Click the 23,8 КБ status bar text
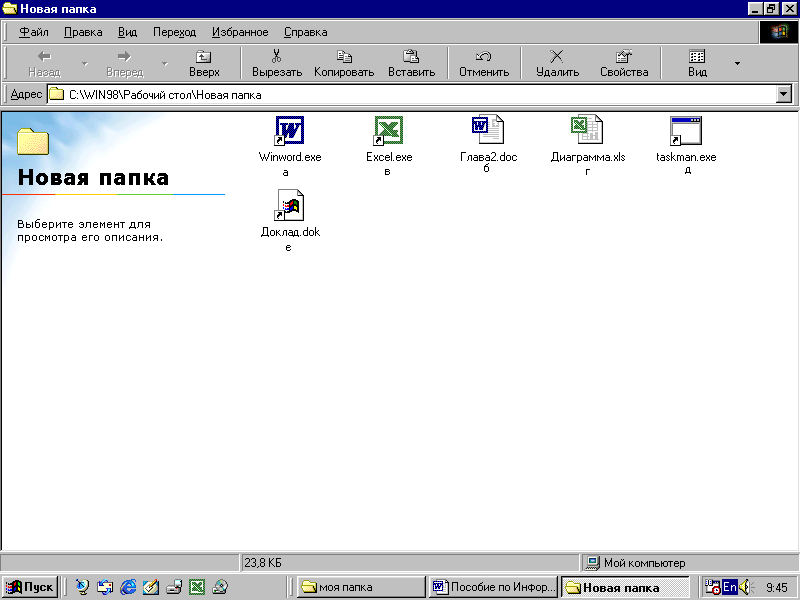The width and height of the screenshot is (800, 600). click(x=263, y=563)
